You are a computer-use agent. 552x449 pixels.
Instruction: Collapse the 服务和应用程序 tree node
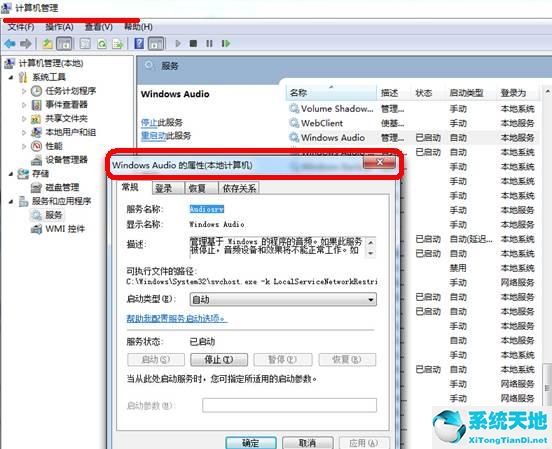click(11, 201)
